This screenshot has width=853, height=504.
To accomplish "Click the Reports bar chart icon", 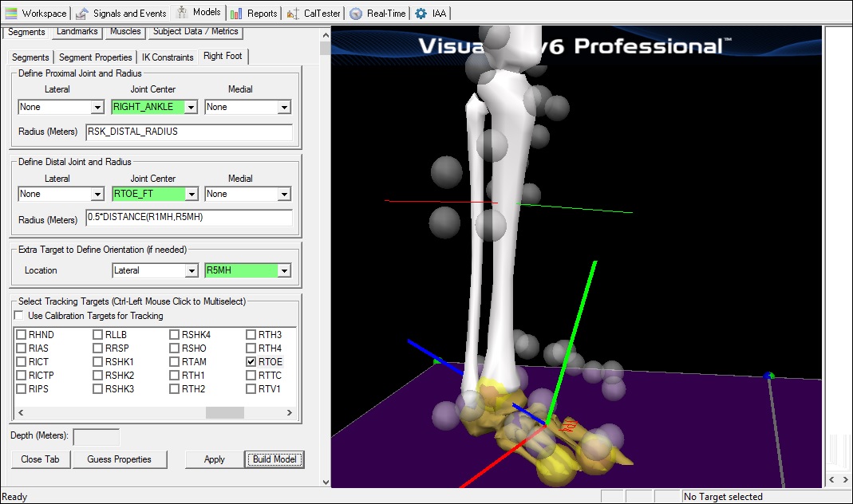I will point(236,13).
